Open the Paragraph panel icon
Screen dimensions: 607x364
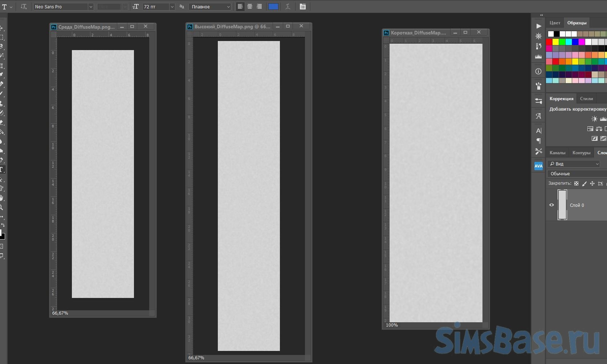[x=538, y=141]
